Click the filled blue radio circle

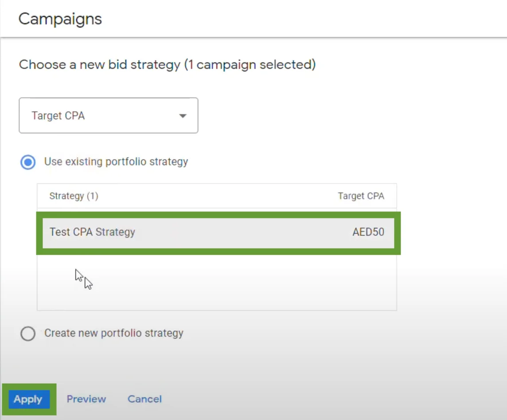28,162
